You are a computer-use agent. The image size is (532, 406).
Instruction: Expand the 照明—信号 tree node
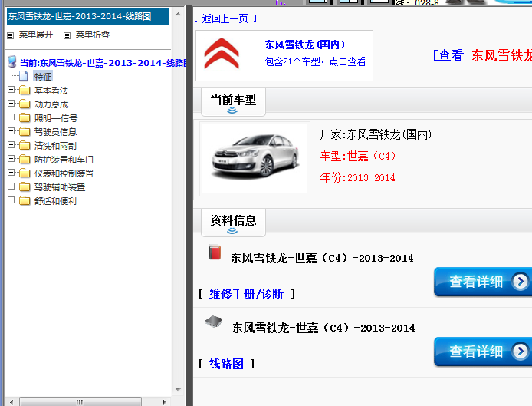[x=11, y=117]
